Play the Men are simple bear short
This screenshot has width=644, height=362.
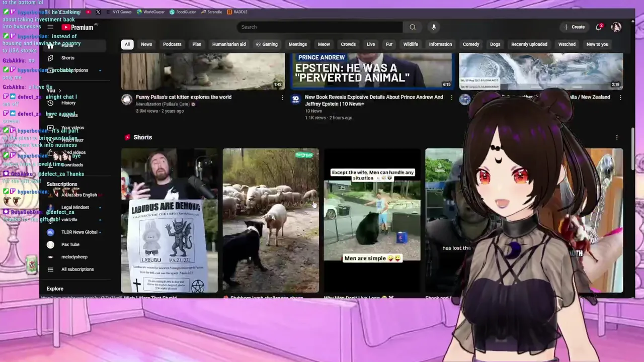[x=372, y=220]
